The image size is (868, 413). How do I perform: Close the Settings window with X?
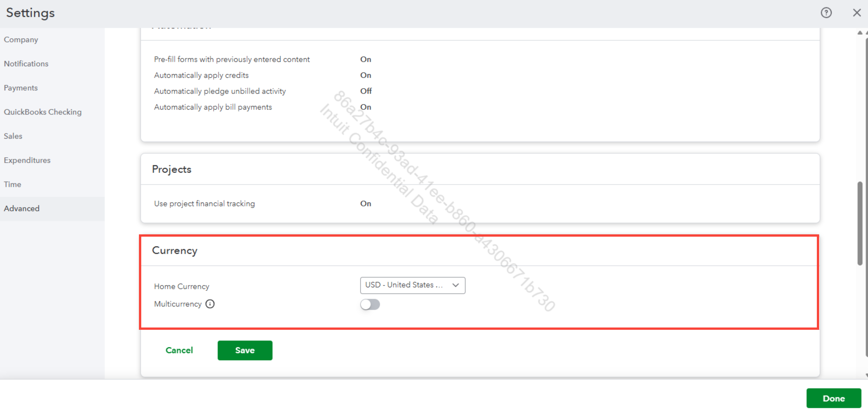pos(857,13)
